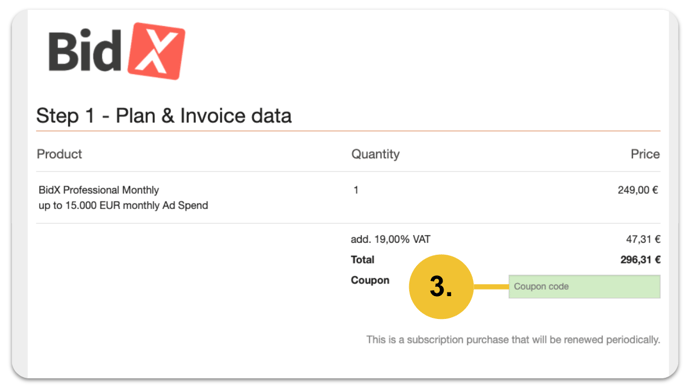This screenshot has height=387, width=688.
Task: Click the orange divider under the heading
Action: pos(348,131)
